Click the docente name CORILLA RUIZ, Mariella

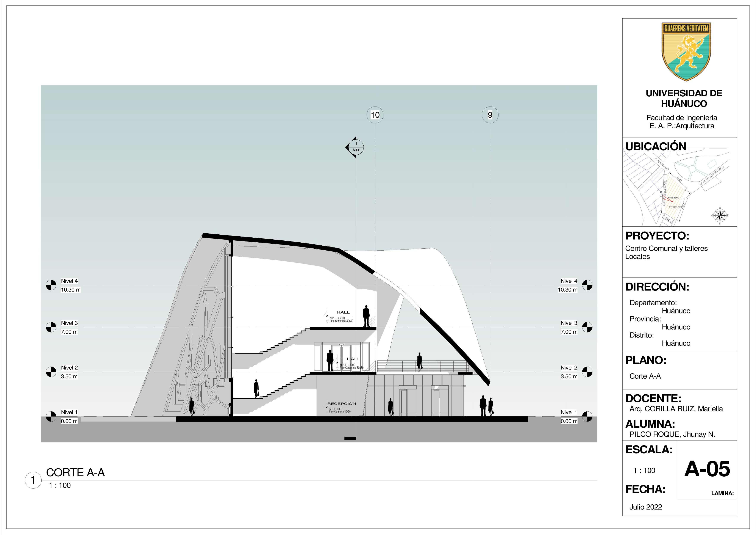pos(676,409)
